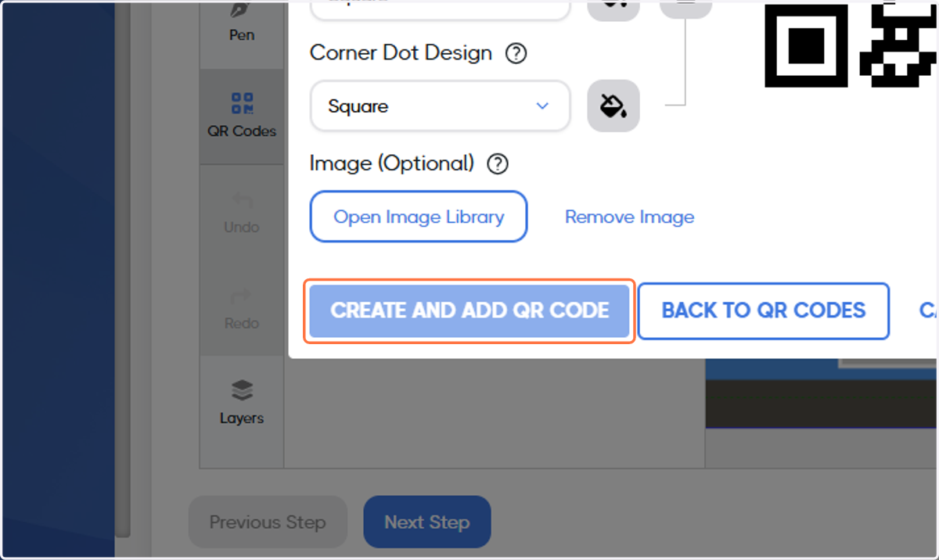Click the Remove Image link
This screenshot has width=939, height=560.
coord(629,217)
